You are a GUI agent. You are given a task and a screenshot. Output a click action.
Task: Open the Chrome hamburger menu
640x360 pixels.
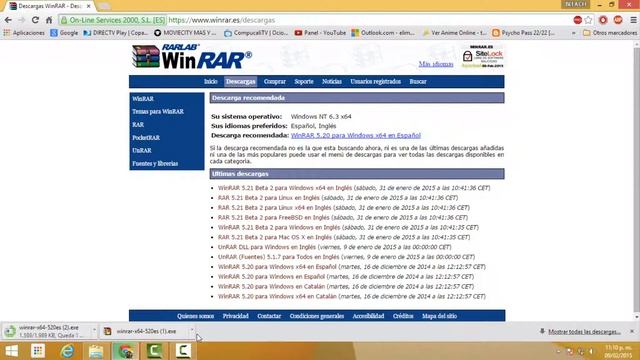pos(633,20)
